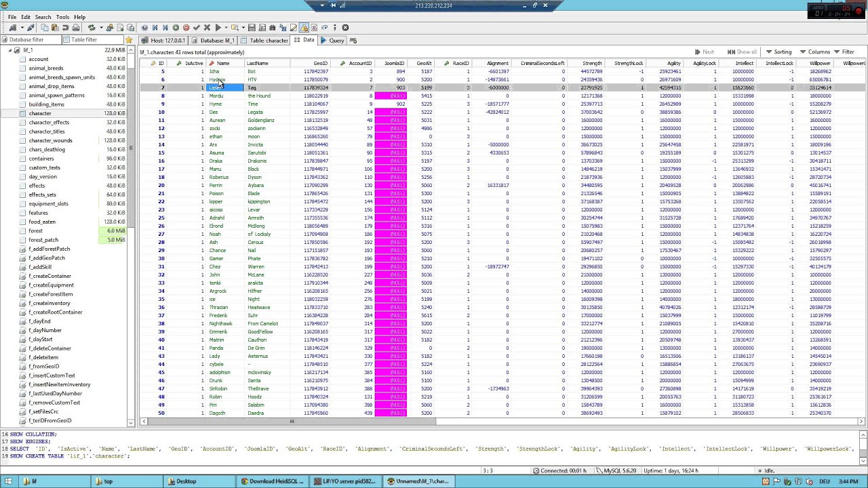Open the session manager icon
The width and height of the screenshot is (868, 488).
pos(12,28)
